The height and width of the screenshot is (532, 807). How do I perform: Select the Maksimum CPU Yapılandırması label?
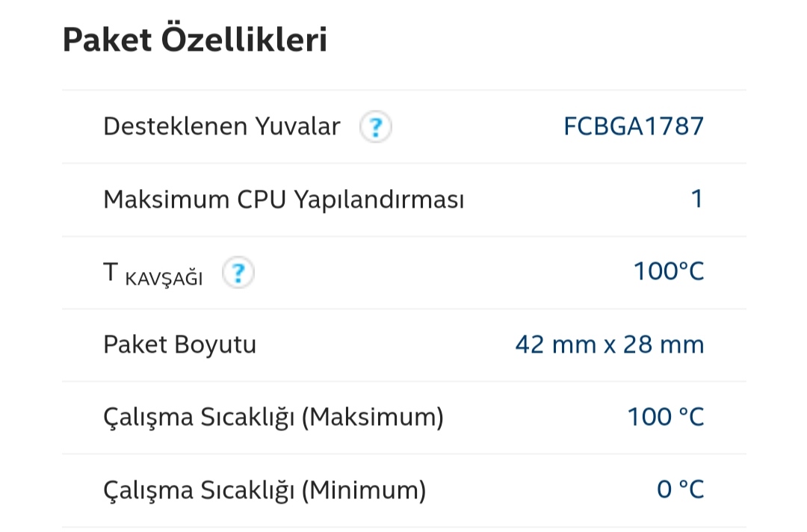click(284, 199)
